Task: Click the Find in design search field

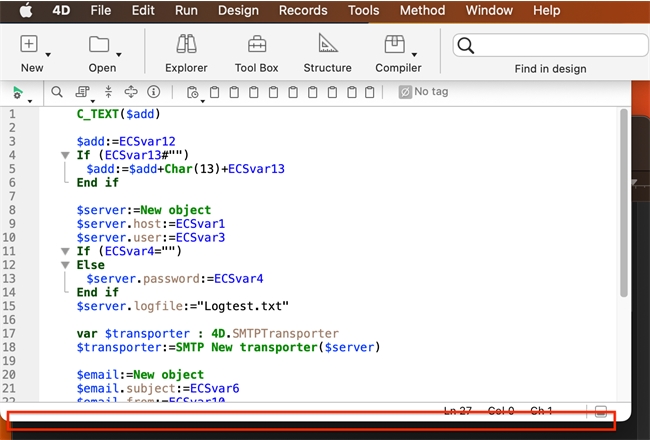Action: pyautogui.click(x=549, y=46)
